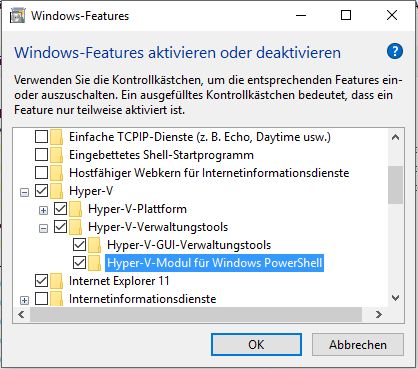Select the Einfache TCPIP-Dienste label
This screenshot has width=418, height=369.
[200, 137]
